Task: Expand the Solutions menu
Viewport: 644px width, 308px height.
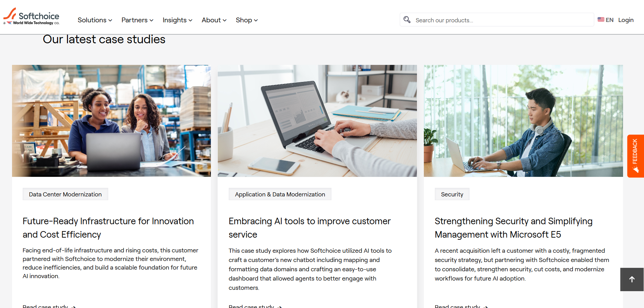Action: click(x=95, y=20)
